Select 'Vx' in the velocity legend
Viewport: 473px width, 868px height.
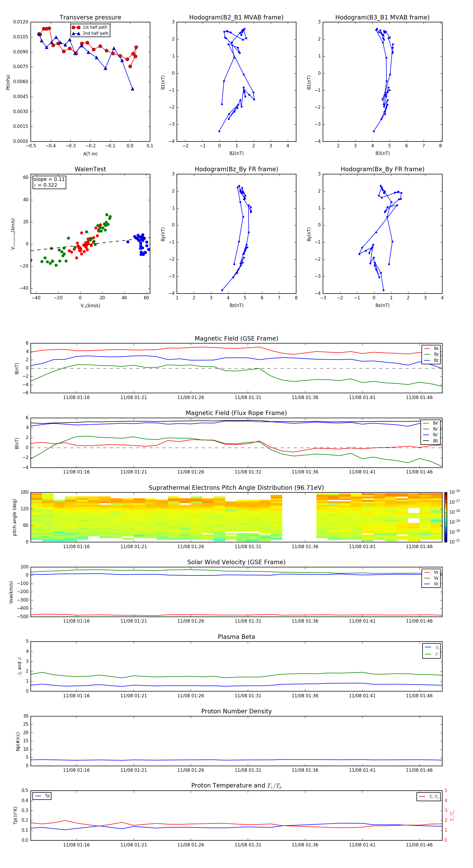click(x=431, y=572)
